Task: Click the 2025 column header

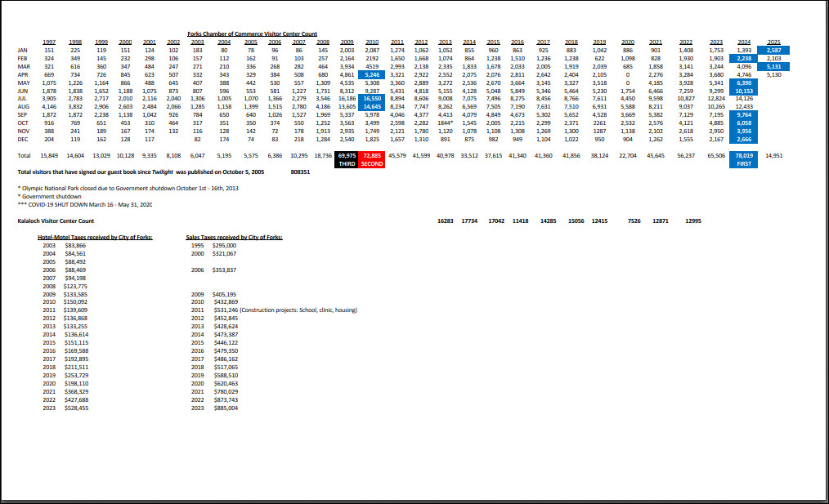Action: (x=774, y=42)
